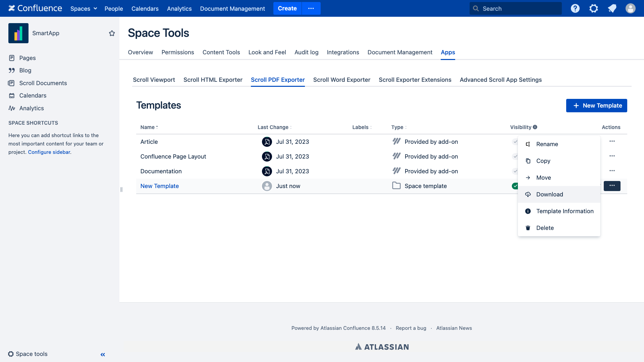The height and width of the screenshot is (362, 644).
Task: Switch to Scroll Word Exporter tab
Action: [341, 80]
